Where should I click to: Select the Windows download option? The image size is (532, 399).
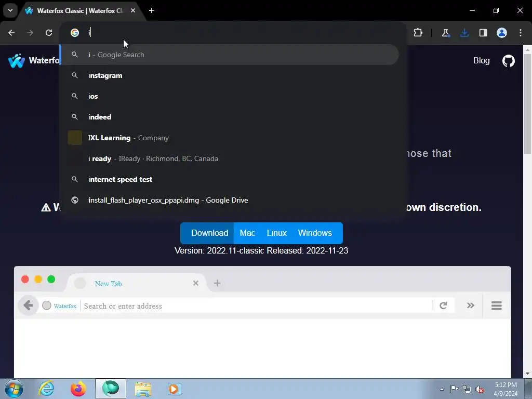tap(315, 233)
